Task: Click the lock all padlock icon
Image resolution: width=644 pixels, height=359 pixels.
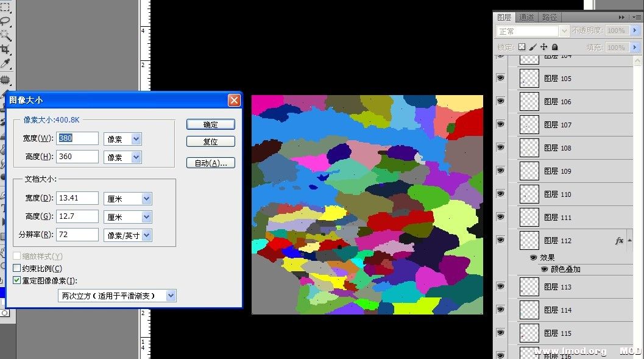Action: [554, 47]
